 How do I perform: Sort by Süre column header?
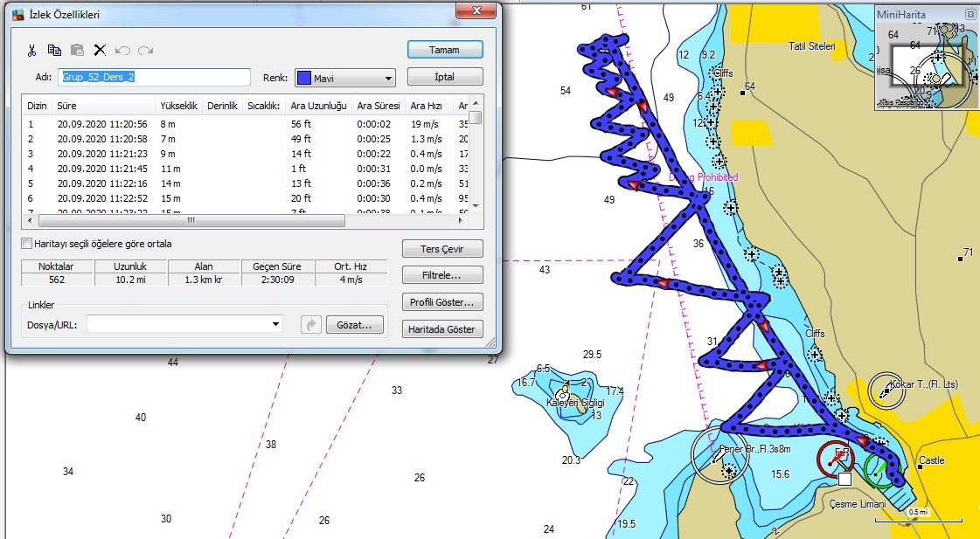coord(104,106)
